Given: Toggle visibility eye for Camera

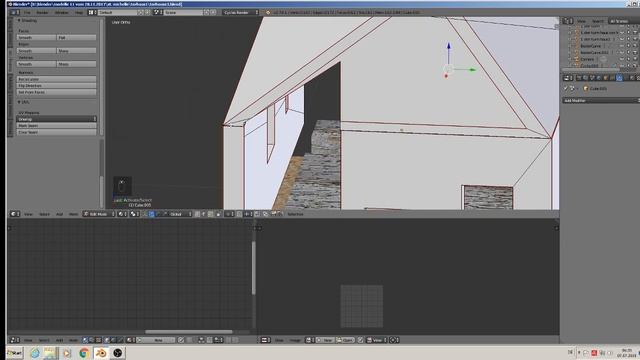Looking at the screenshot, I should [x=622, y=59].
